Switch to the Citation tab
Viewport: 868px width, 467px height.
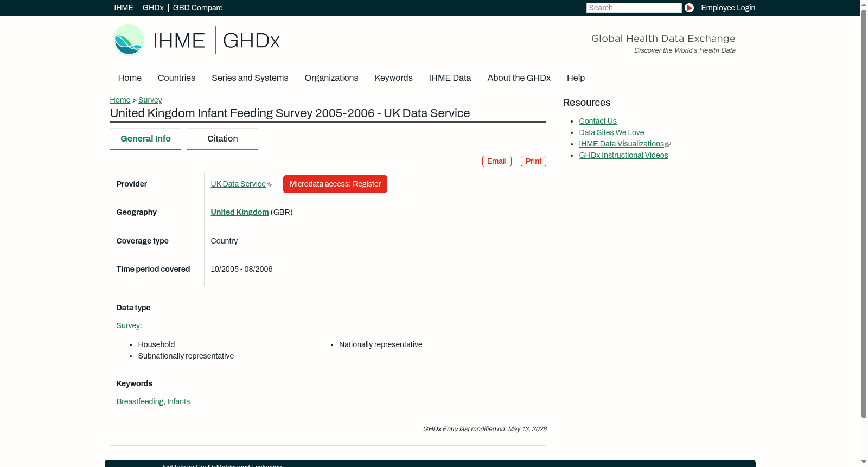click(222, 139)
